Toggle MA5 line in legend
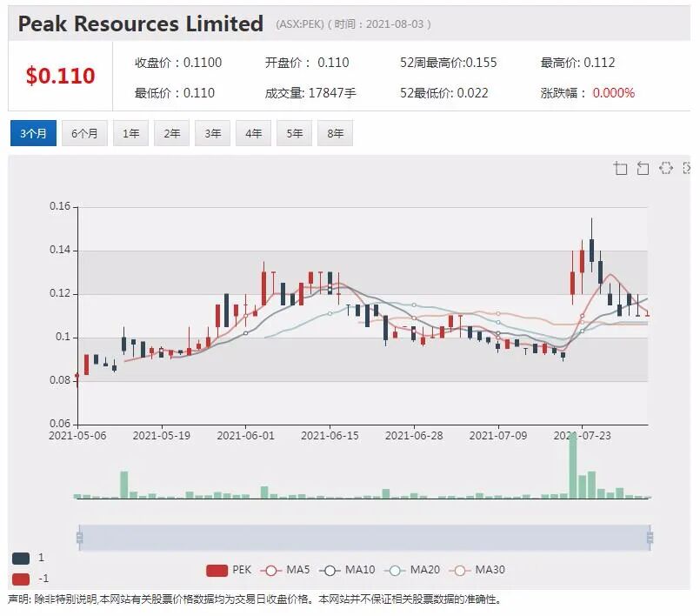The height and width of the screenshot is (616, 700). pos(285,570)
